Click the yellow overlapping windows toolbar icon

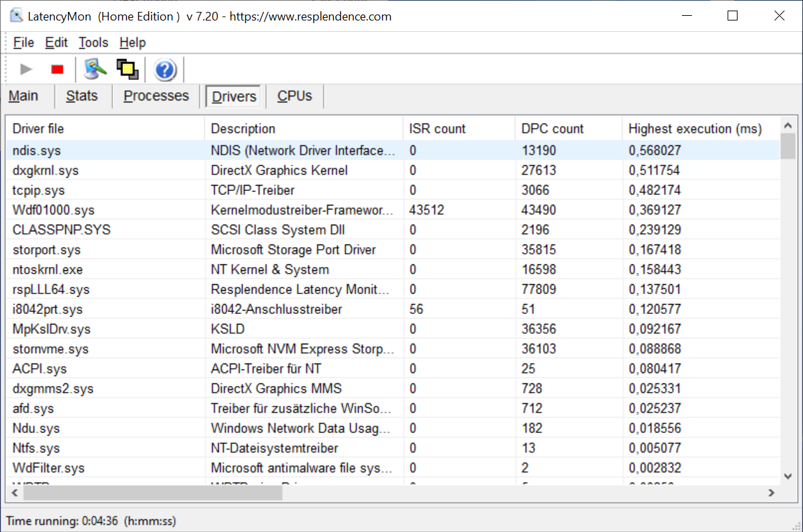(127, 69)
